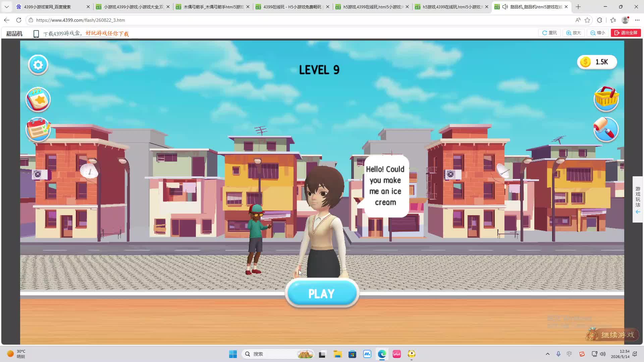The image size is (644, 362).
Task: Mute the tab audio speaker icon
Action: click(x=505, y=7)
